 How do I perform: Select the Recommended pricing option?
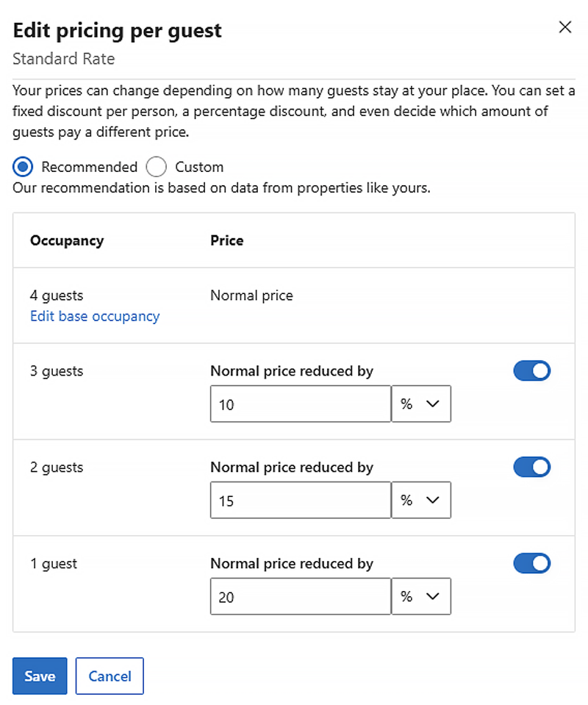(x=22, y=167)
